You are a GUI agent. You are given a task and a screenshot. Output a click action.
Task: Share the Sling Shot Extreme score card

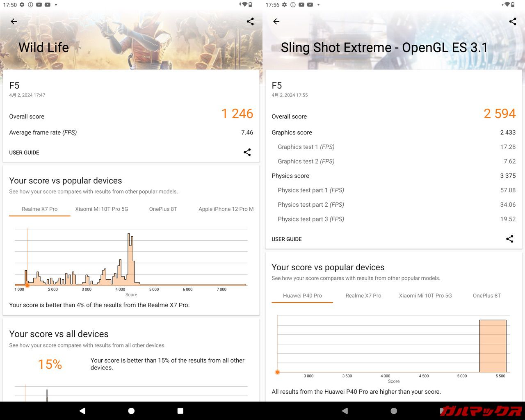click(x=509, y=239)
